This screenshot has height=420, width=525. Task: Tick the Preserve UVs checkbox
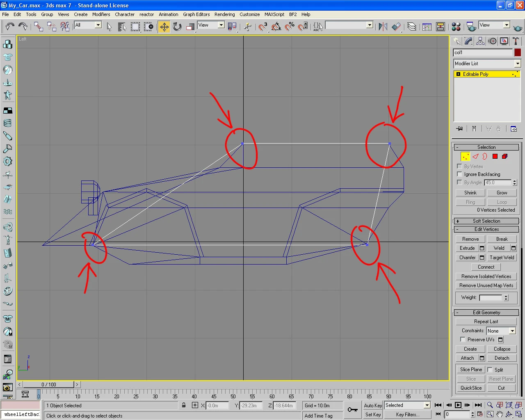click(463, 340)
